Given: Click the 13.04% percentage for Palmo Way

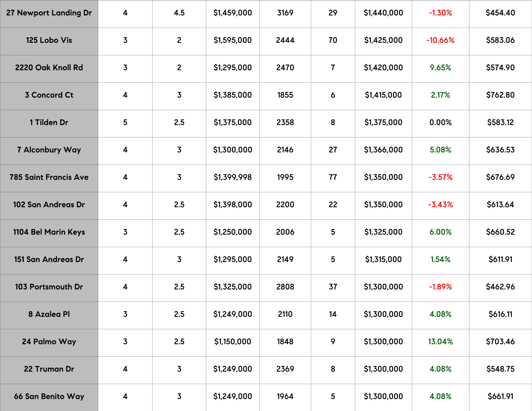Looking at the screenshot, I should [440, 342].
